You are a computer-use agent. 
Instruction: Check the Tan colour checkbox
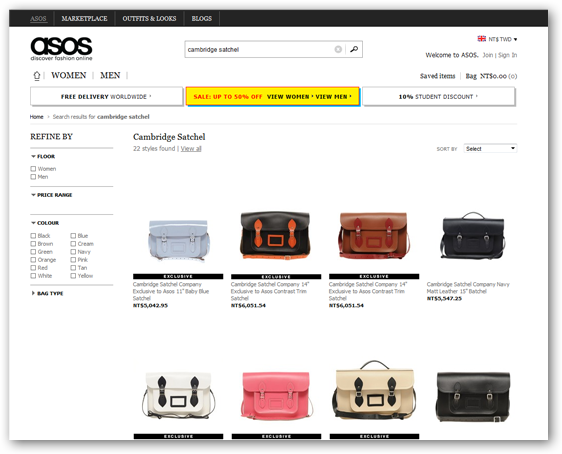tap(73, 268)
